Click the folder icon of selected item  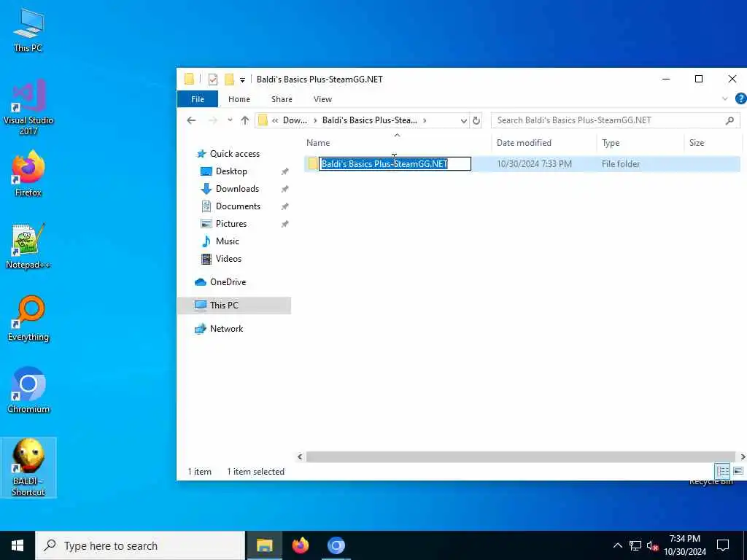tap(312, 164)
